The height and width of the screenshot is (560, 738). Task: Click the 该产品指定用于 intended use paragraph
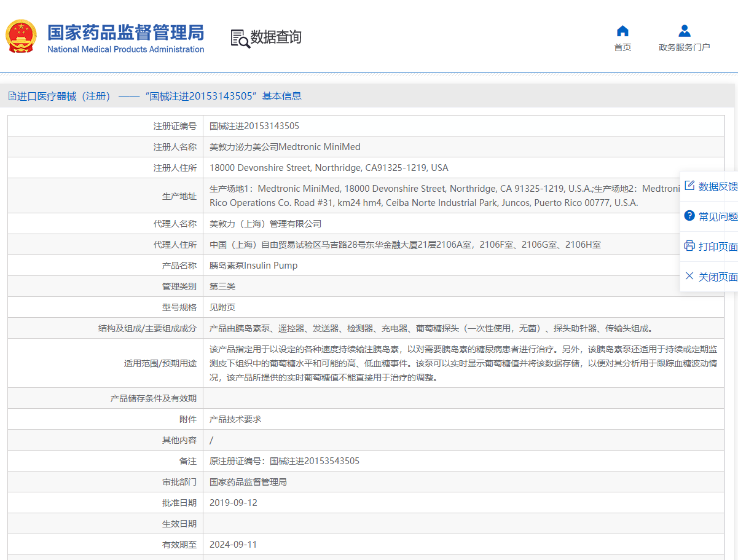(x=464, y=363)
